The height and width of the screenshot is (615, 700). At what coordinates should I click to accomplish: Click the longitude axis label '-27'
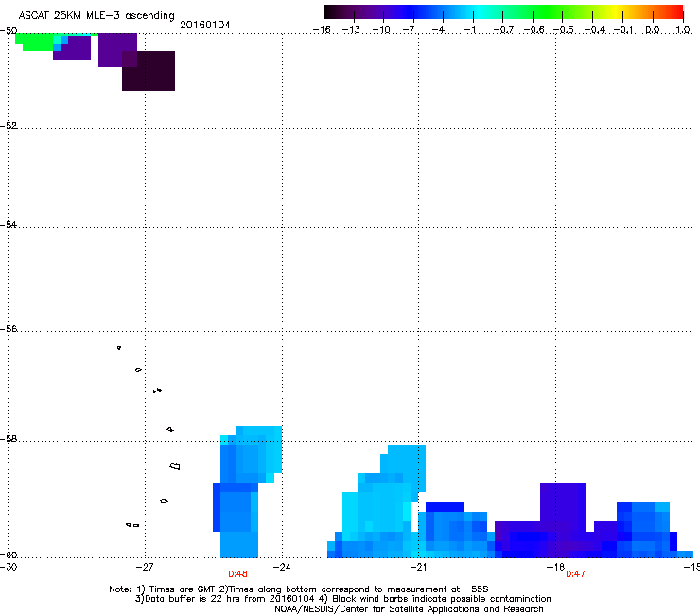click(x=145, y=567)
